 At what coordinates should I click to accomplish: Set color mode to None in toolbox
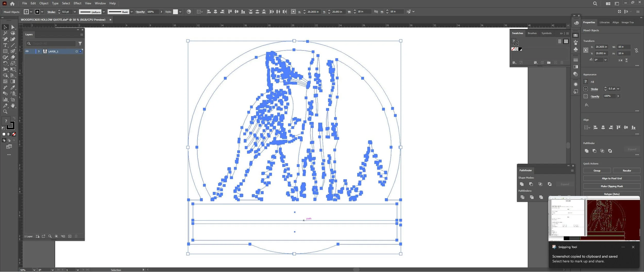coord(14,134)
